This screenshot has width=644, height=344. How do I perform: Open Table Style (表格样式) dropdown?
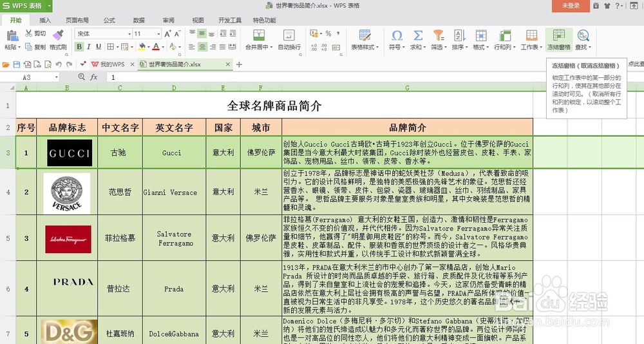[365, 40]
